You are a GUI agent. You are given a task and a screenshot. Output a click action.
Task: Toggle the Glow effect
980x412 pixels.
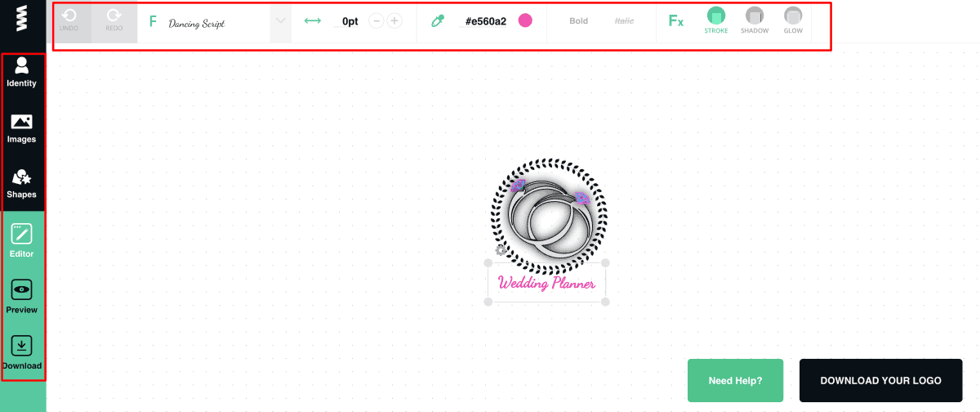(793, 21)
